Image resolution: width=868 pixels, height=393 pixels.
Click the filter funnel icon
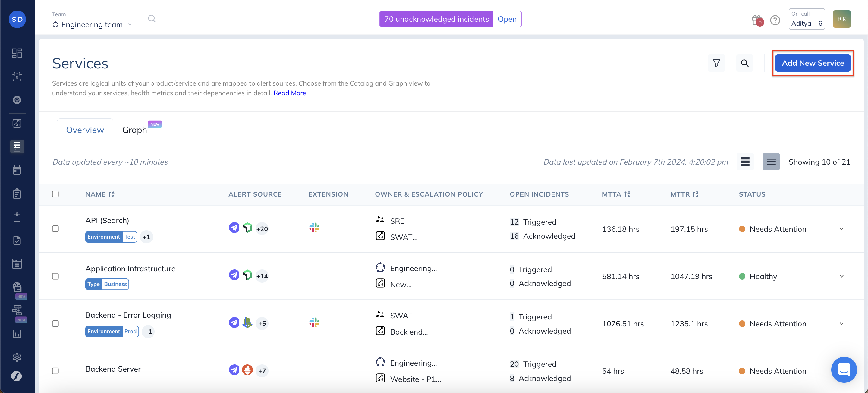(716, 63)
